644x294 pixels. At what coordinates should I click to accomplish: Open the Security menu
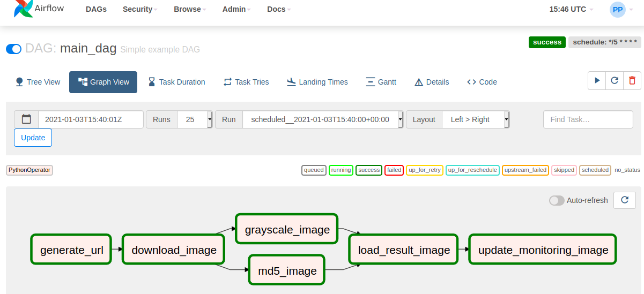click(x=140, y=9)
